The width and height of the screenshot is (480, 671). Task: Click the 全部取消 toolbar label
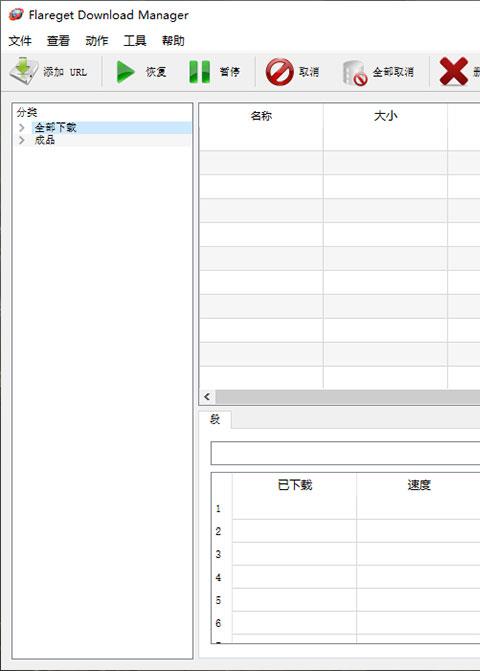tap(393, 72)
